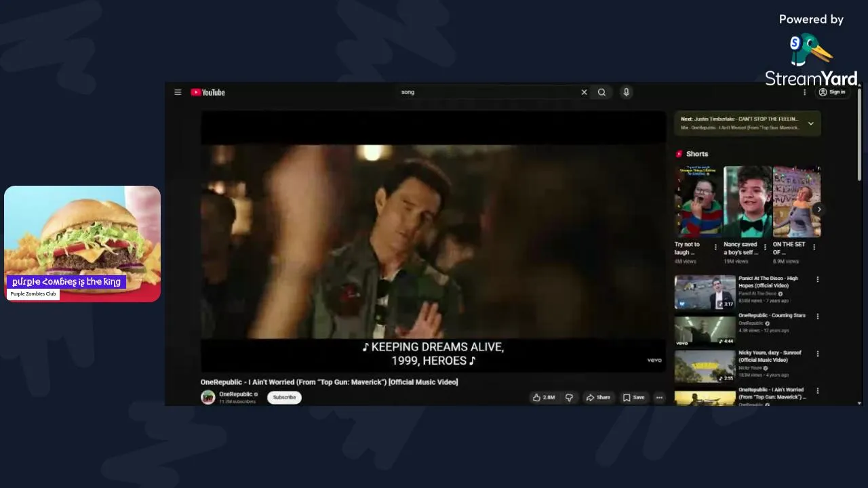Click the vevo watermark in the player
868x488 pixels.
coord(654,360)
